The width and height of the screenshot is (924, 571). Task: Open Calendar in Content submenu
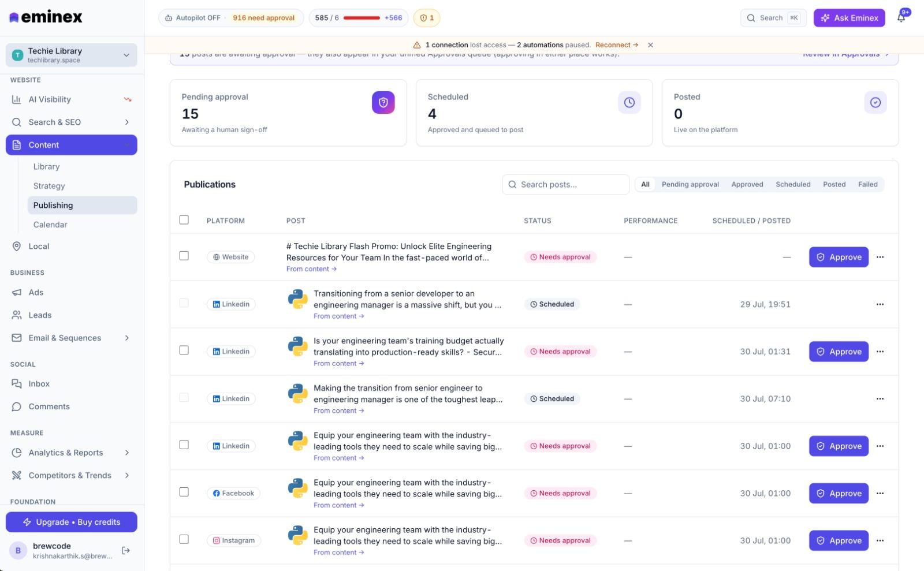[50, 225]
